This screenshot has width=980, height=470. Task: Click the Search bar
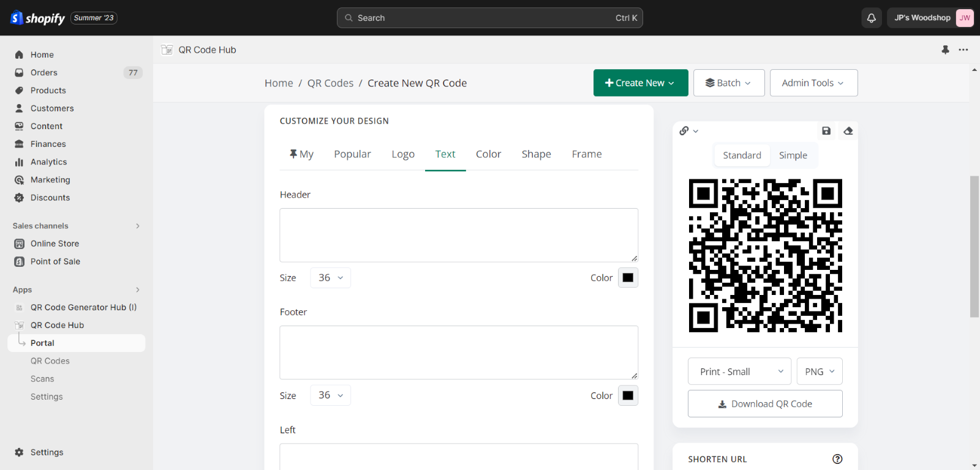pos(489,18)
